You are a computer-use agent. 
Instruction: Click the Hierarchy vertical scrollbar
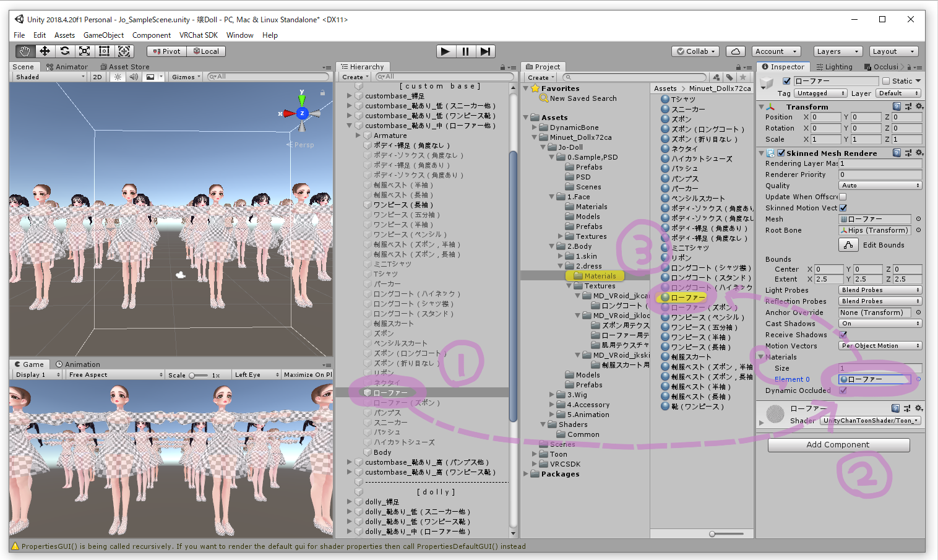pyautogui.click(x=513, y=286)
